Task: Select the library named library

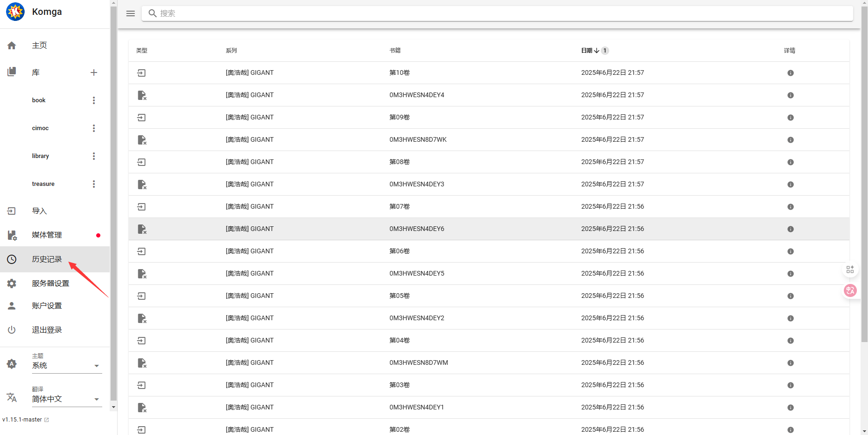Action: pos(40,156)
